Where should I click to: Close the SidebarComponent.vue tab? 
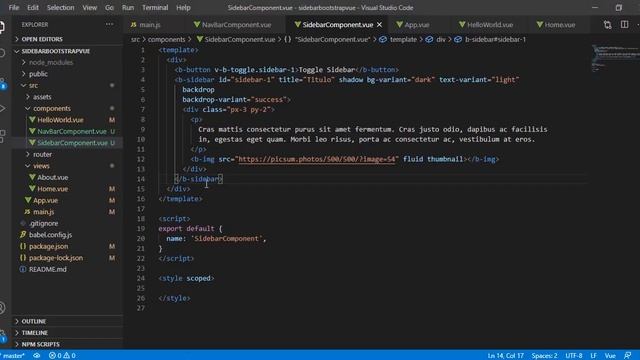pos(379,25)
